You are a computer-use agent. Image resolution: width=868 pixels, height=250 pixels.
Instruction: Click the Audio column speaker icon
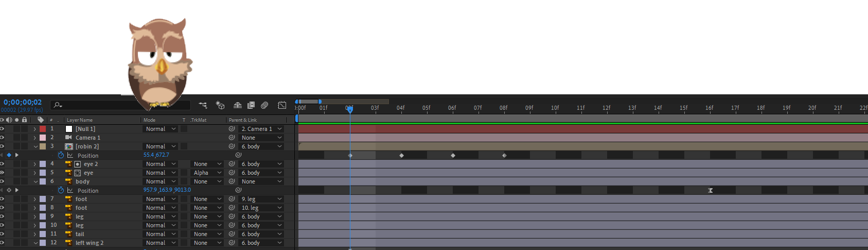coord(9,120)
